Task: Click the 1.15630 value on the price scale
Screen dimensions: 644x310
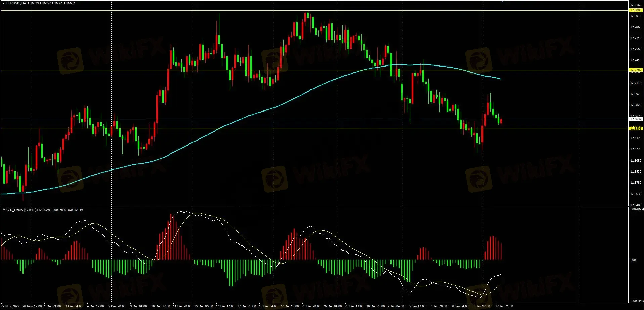Action: (636, 194)
